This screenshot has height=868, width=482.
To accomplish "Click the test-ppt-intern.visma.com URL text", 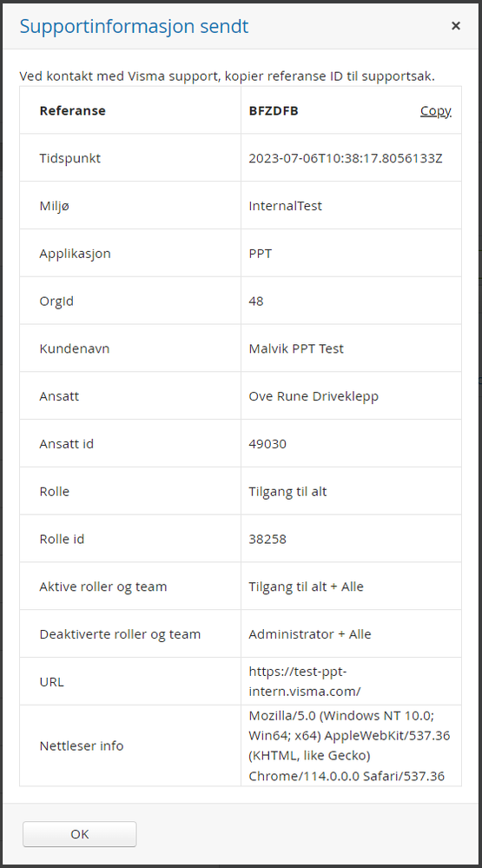I will click(x=305, y=681).
